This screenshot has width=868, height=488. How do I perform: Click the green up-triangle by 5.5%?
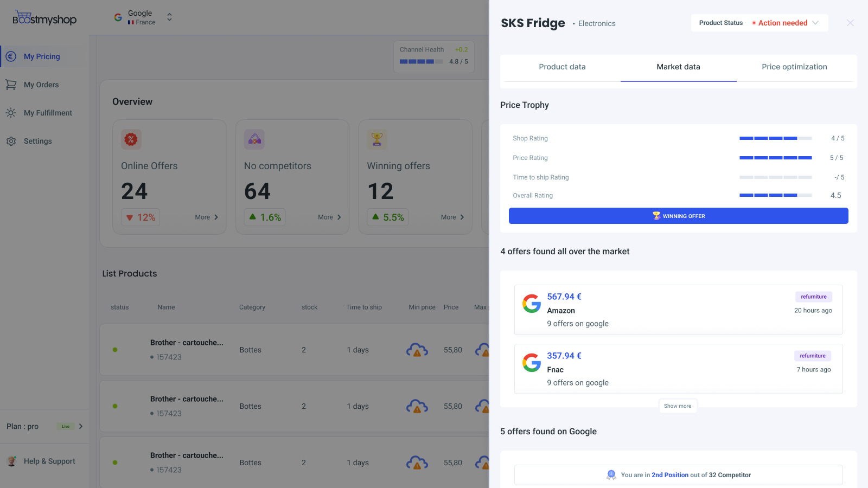[376, 216]
